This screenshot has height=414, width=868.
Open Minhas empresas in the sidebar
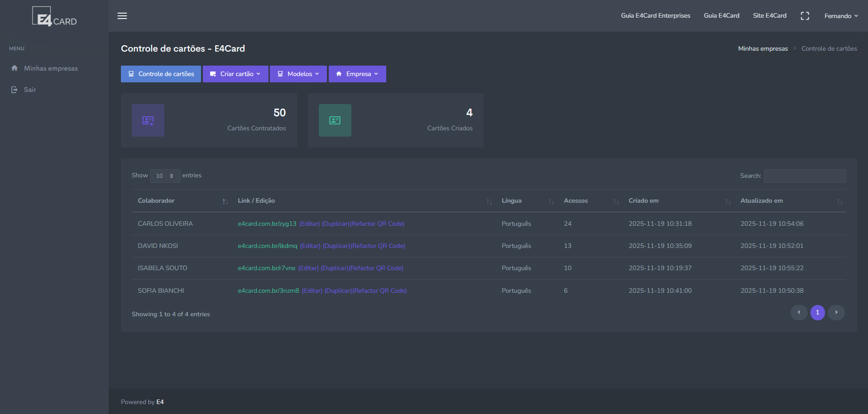(51, 68)
